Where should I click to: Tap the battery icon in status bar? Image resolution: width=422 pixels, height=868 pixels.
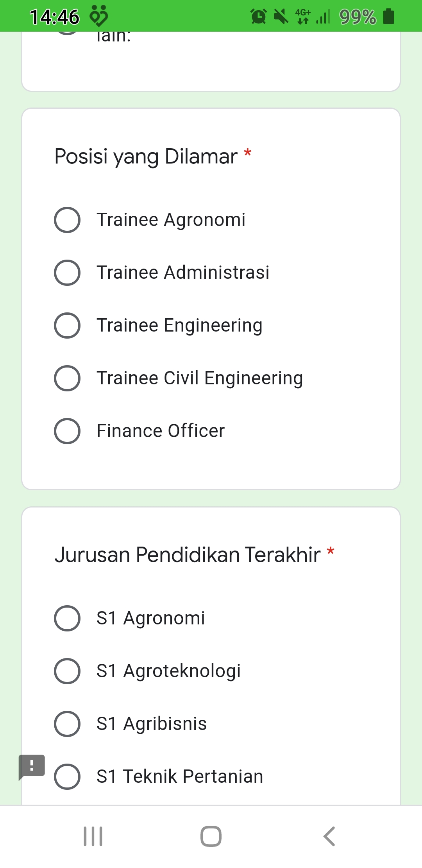388,16
